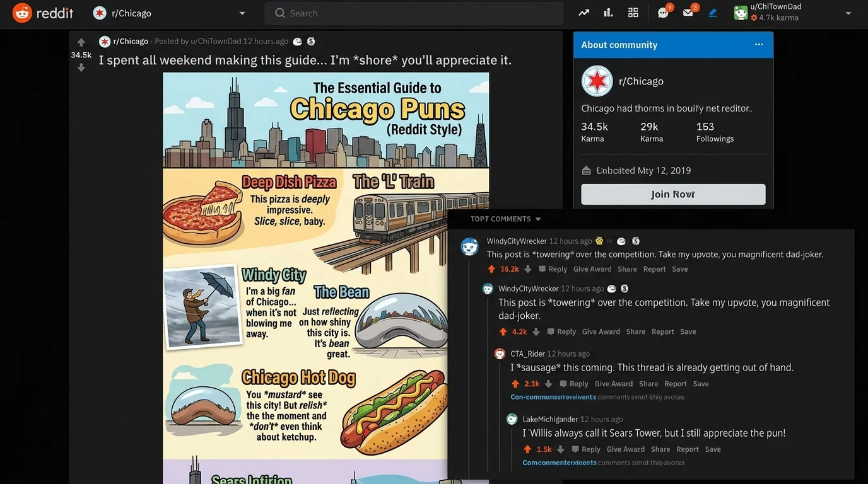Save CTA_Rider's comment
Viewport: 868px width, 484px height.
pyautogui.click(x=701, y=384)
